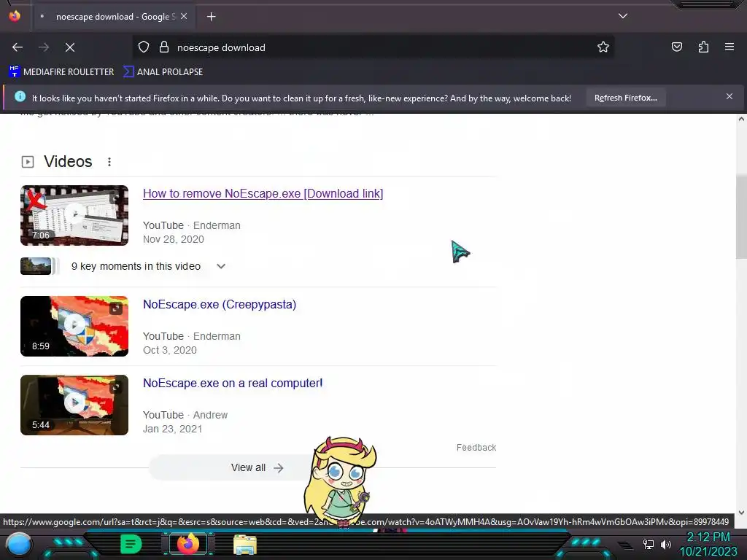The height and width of the screenshot is (560, 747).
Task: Dismiss the Firefox refresh notification bar
Action: (x=729, y=97)
